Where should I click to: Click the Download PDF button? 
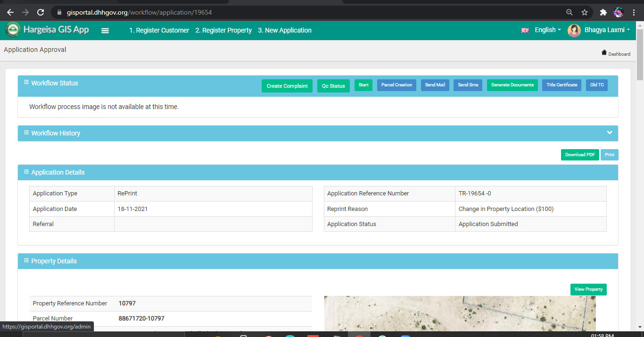580,155
